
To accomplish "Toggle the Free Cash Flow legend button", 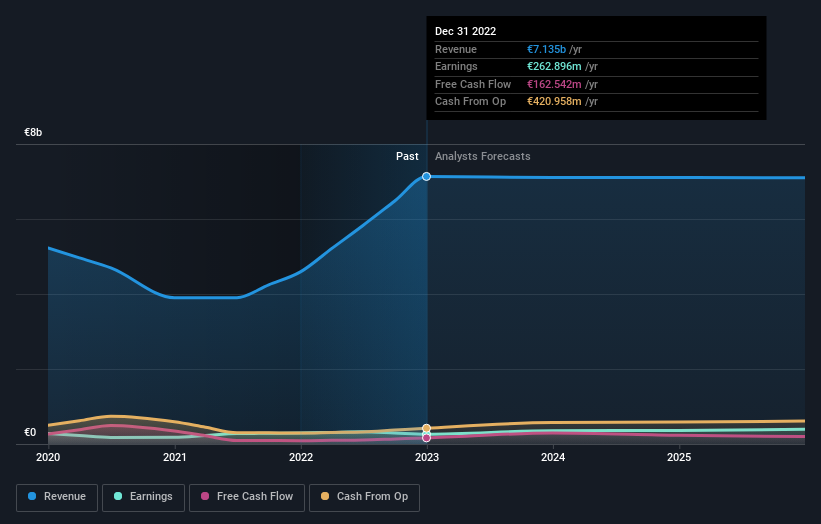I will pos(247,497).
